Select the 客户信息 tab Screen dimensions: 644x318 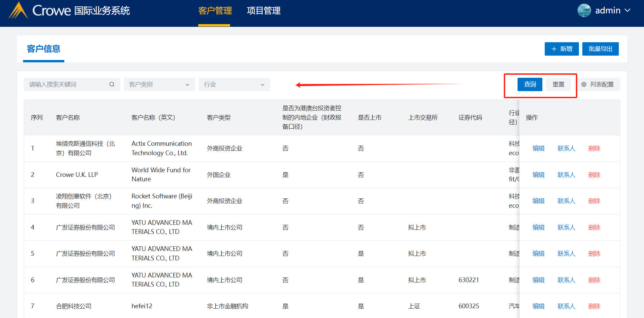click(44, 49)
